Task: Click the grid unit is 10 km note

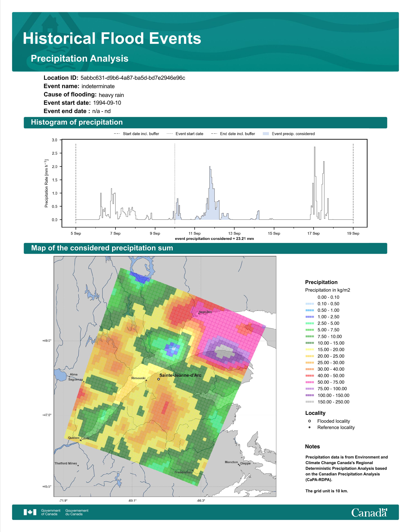Action: point(327,491)
